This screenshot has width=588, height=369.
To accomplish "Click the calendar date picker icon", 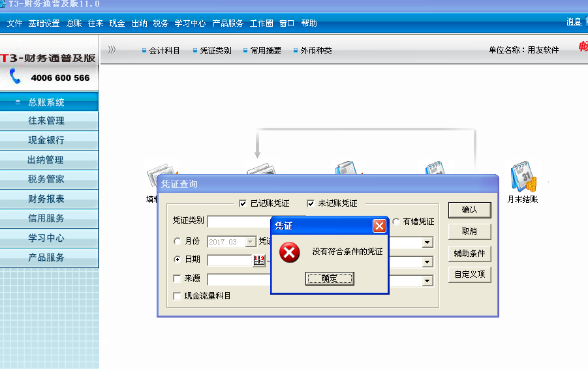I will click(259, 260).
